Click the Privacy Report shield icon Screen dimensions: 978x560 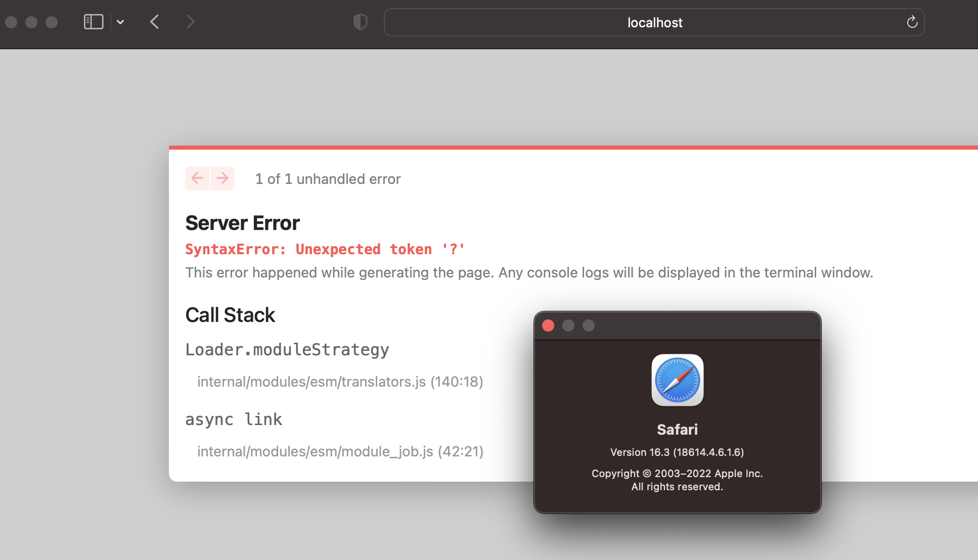click(360, 22)
